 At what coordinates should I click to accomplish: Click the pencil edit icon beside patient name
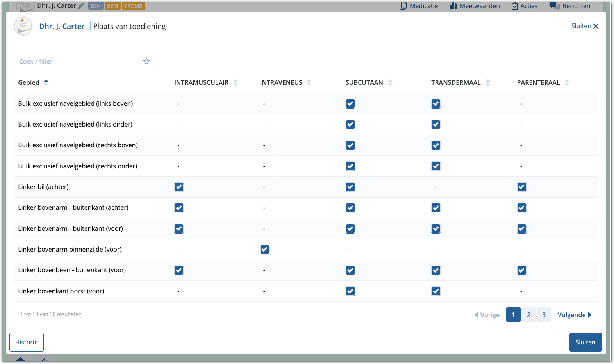coord(81,6)
